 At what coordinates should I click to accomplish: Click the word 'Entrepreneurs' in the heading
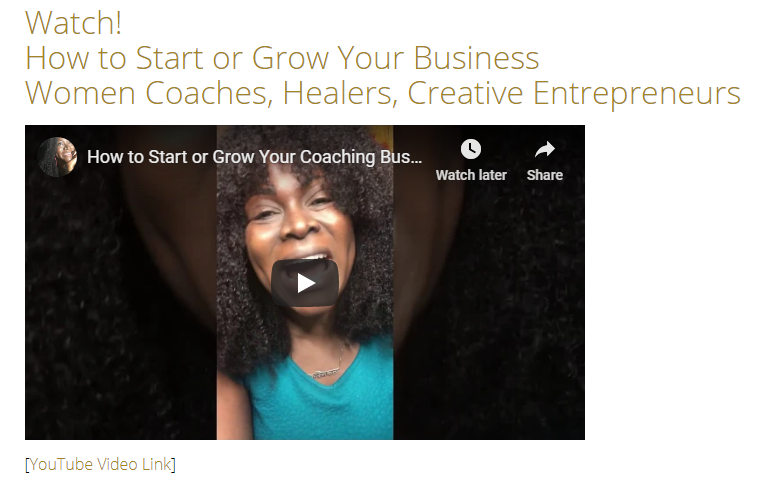point(637,93)
